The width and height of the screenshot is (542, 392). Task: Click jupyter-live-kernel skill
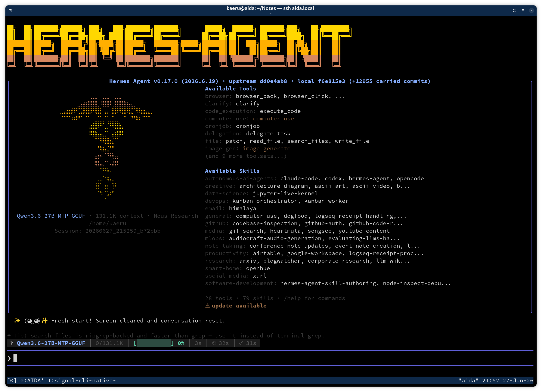(x=285, y=194)
